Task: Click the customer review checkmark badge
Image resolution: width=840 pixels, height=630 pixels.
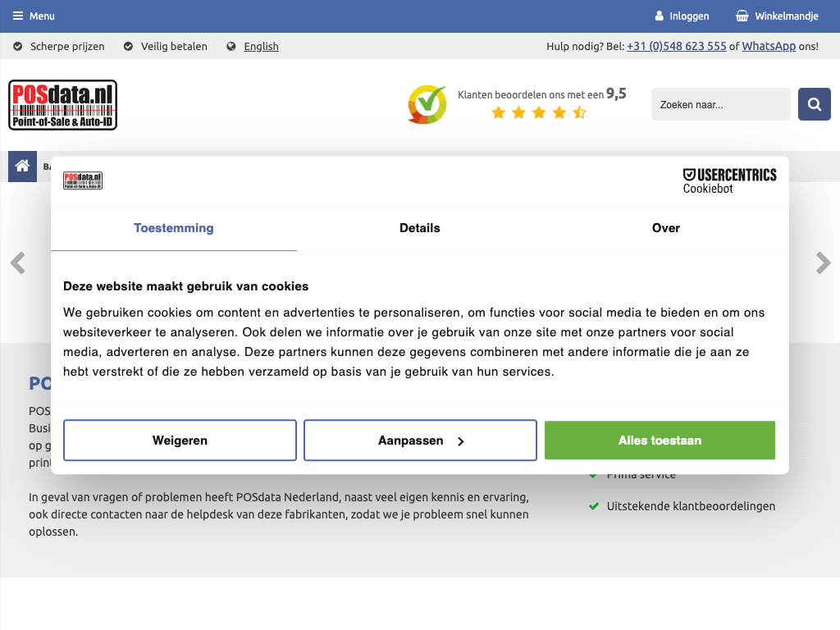Action: [427, 105]
